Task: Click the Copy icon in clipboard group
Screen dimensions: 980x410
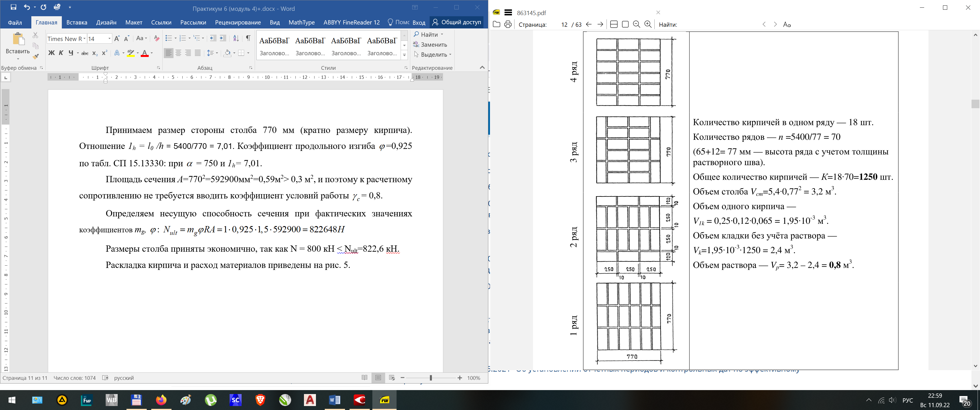Action: (x=35, y=46)
